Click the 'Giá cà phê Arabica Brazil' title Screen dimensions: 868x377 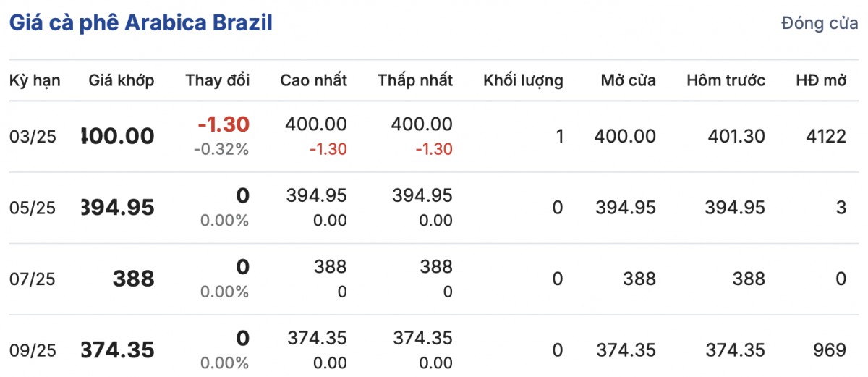click(140, 22)
